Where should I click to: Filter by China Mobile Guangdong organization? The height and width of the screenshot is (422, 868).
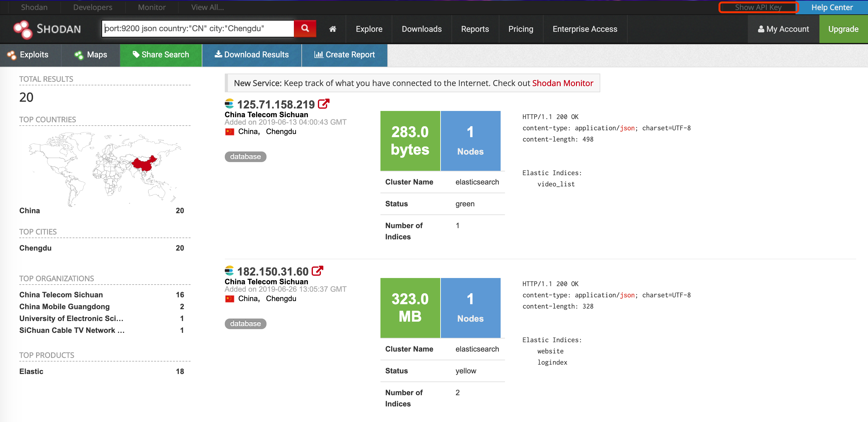click(64, 306)
